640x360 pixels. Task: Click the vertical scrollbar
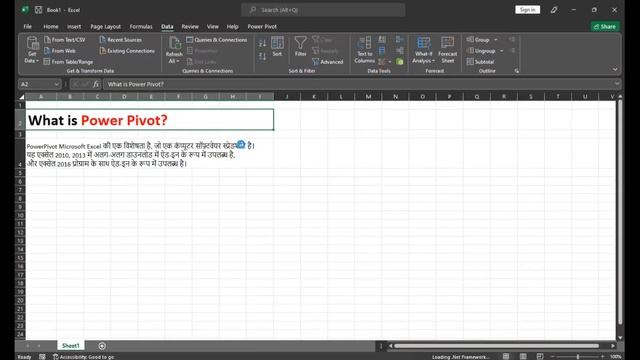tap(620, 212)
